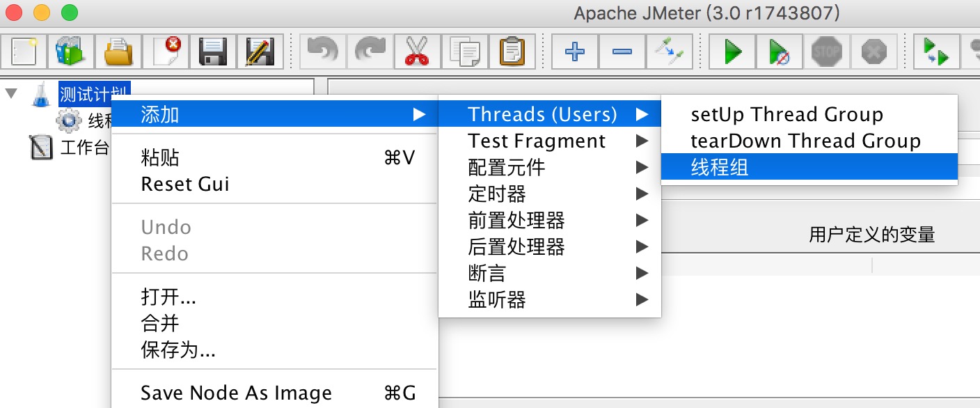980x408 pixels.
Task: Click the Save floppy disk icon
Action: click(x=212, y=52)
